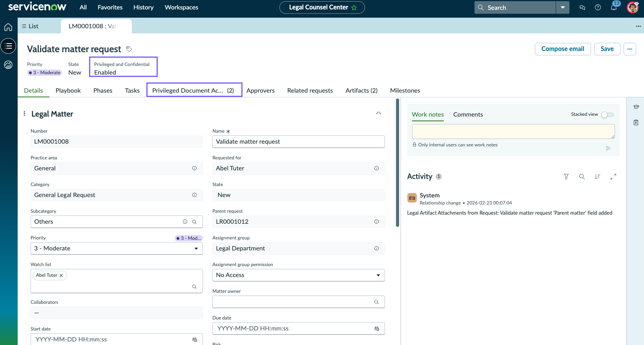644x345 pixels.
Task: Open the tab bar overflow ellipsis
Action: tap(638, 26)
